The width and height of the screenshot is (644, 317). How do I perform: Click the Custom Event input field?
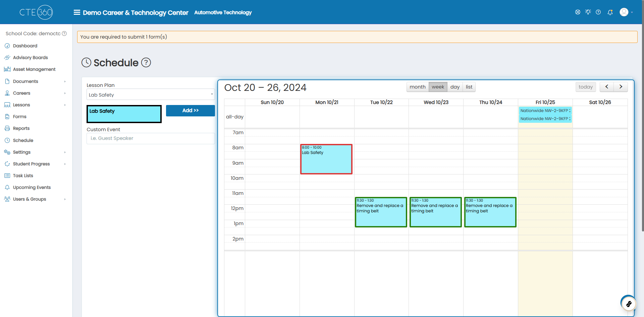[x=151, y=138]
